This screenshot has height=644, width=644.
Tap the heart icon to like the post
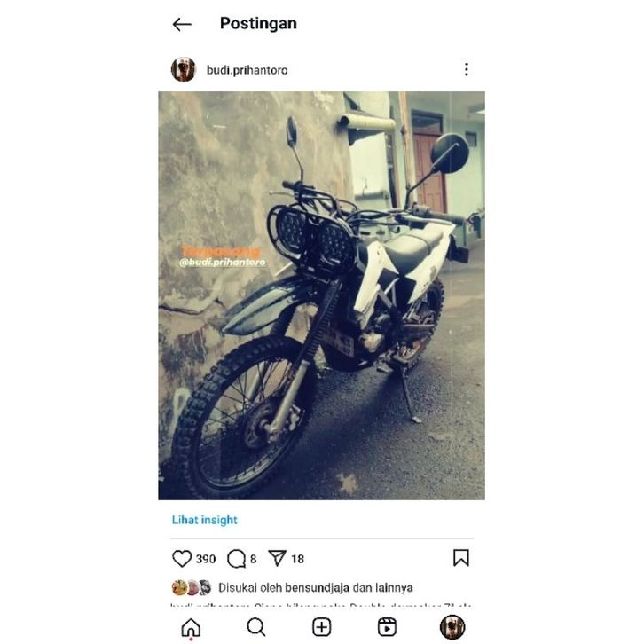point(182,558)
